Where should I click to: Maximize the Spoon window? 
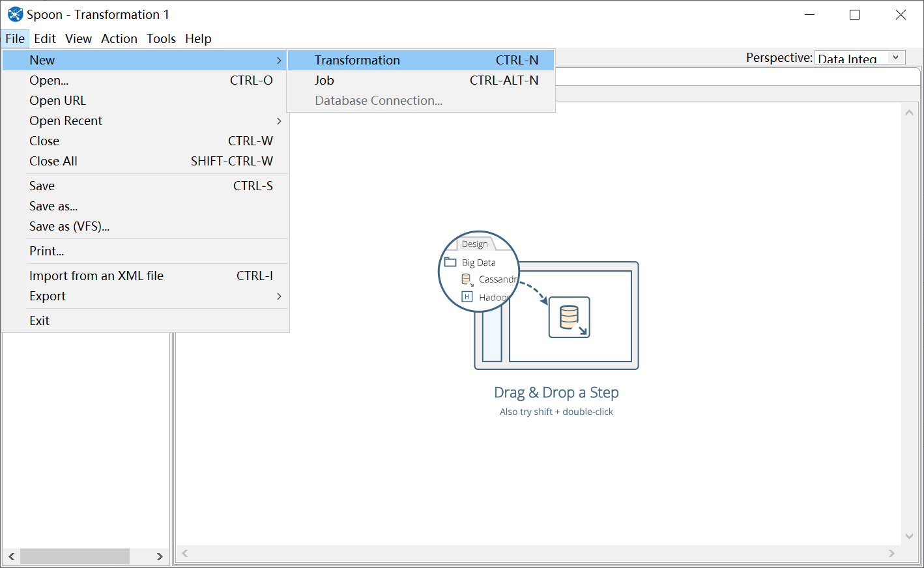tap(855, 14)
